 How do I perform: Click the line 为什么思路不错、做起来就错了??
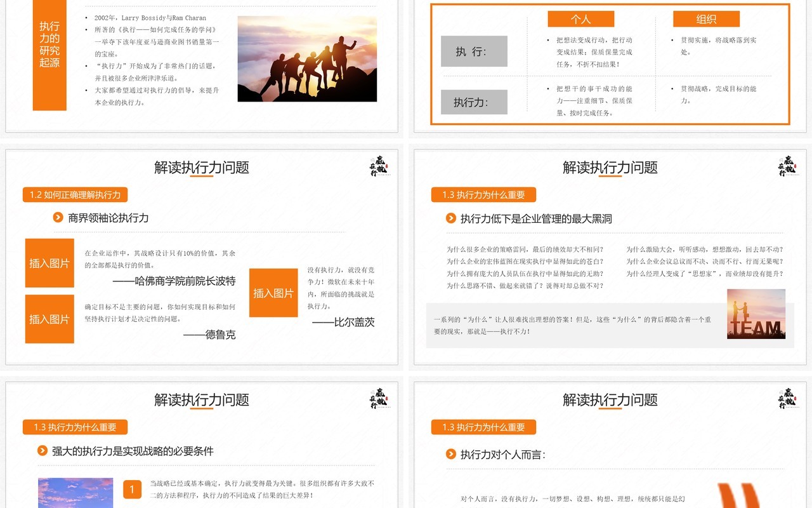[x=525, y=286]
